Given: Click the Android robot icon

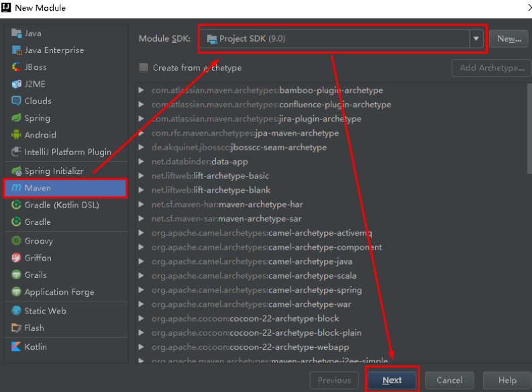Looking at the screenshot, I should point(16,135).
